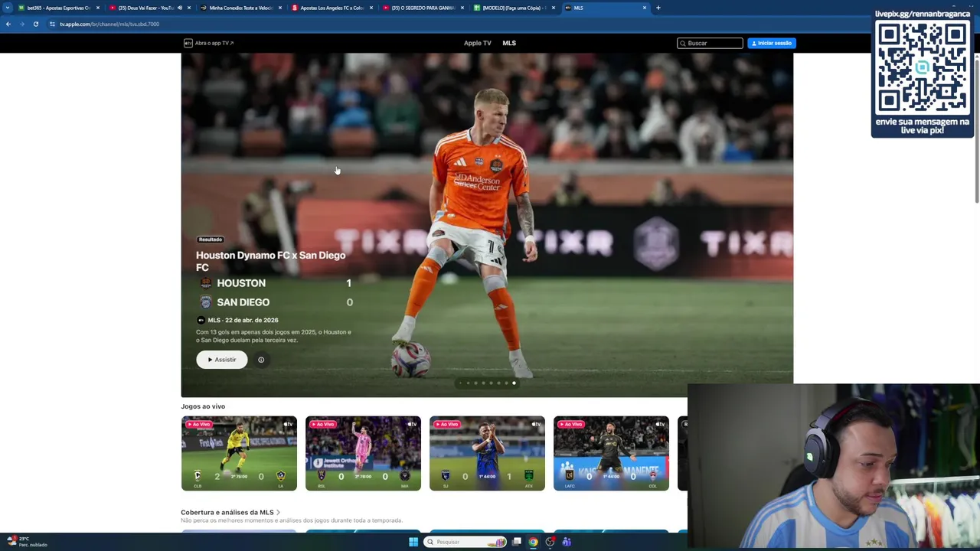980x551 pixels.
Task: Open the SJ vs ATX live game
Action: tap(487, 453)
